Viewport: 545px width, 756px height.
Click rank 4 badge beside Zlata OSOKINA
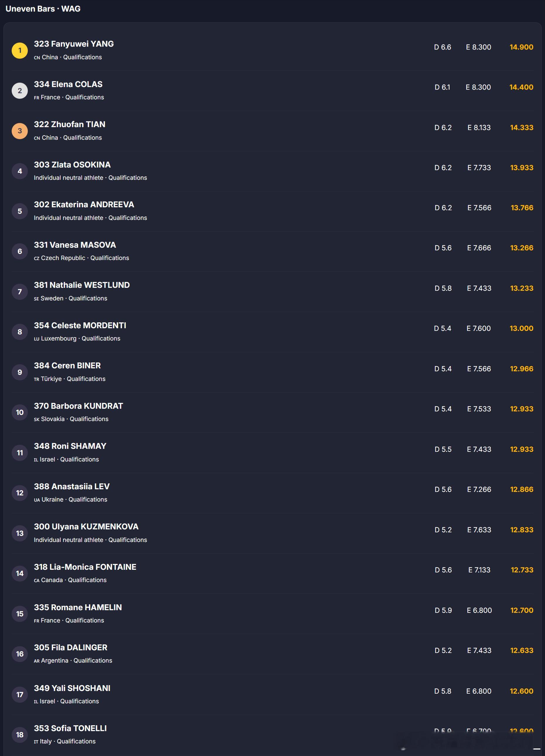coord(20,171)
